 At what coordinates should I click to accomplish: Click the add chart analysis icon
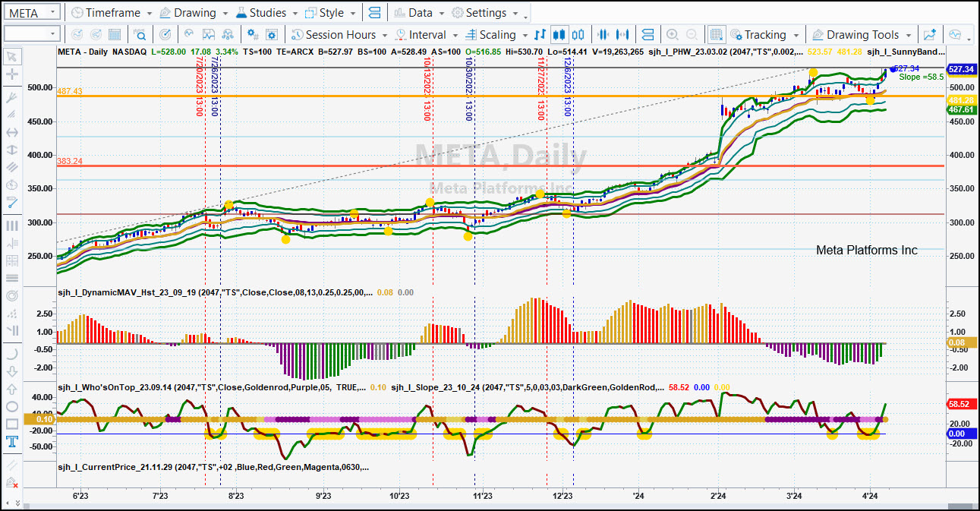930,35
